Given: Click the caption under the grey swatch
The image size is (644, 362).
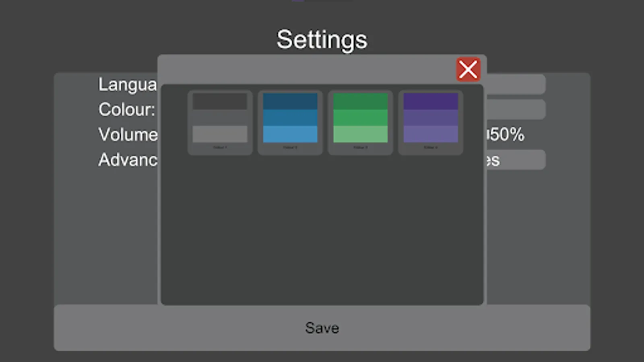Looking at the screenshot, I should [220, 148].
